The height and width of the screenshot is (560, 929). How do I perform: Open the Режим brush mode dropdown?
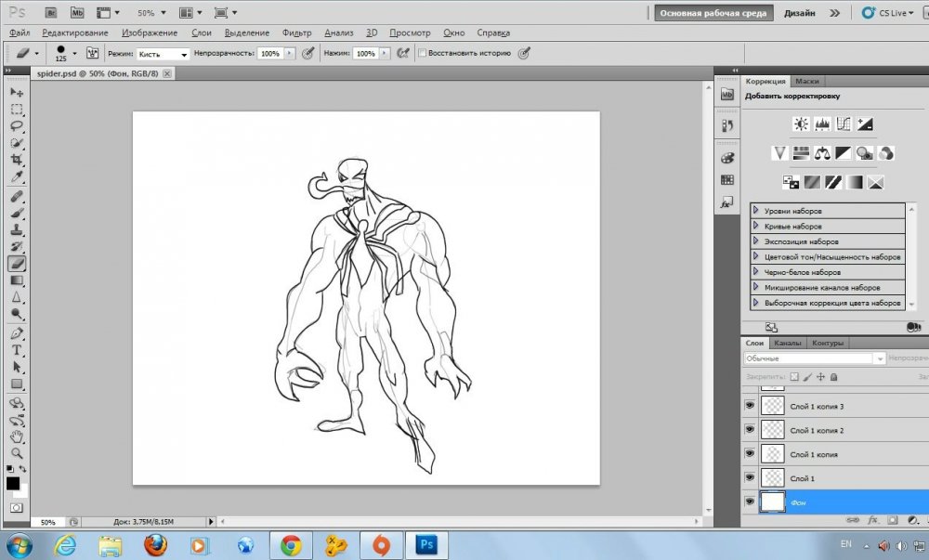tap(163, 55)
